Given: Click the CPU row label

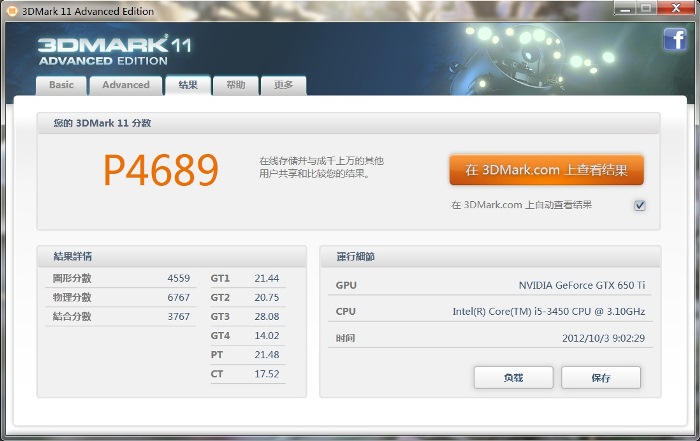Looking at the screenshot, I should [x=346, y=311].
